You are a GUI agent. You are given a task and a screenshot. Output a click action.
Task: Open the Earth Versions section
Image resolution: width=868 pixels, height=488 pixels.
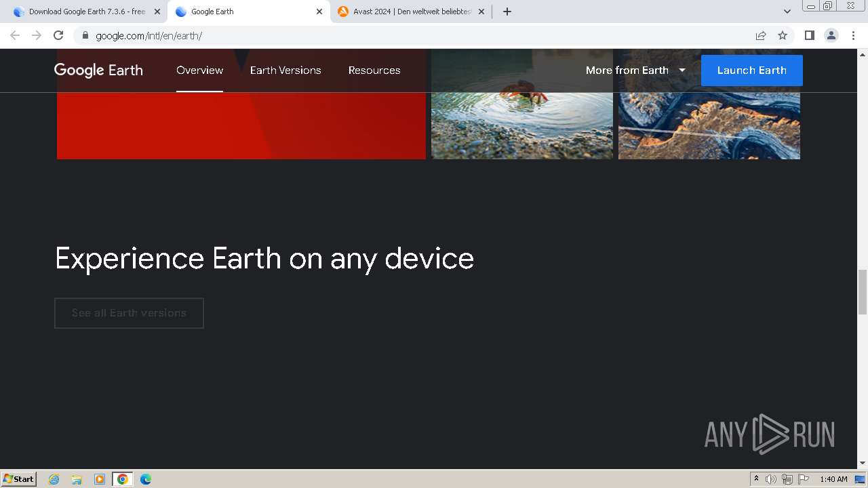tap(285, 70)
